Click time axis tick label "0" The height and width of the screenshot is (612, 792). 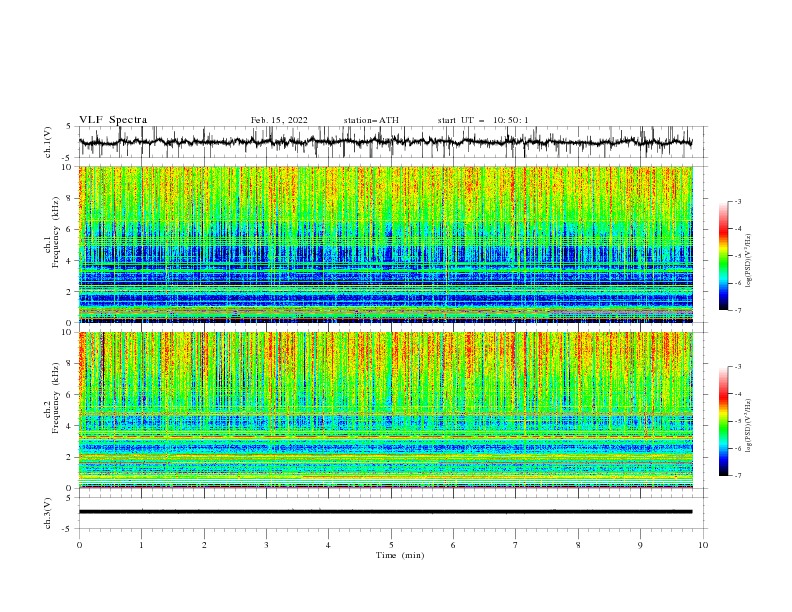(79, 545)
